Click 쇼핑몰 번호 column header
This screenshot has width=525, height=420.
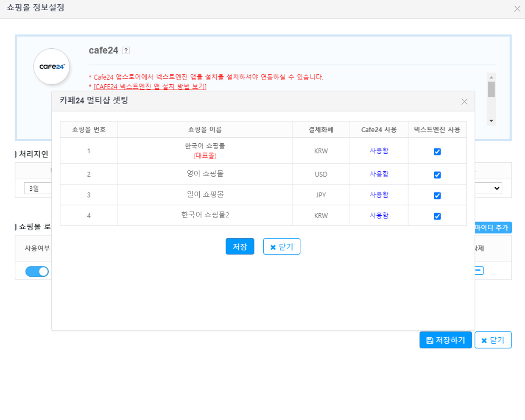coord(89,130)
